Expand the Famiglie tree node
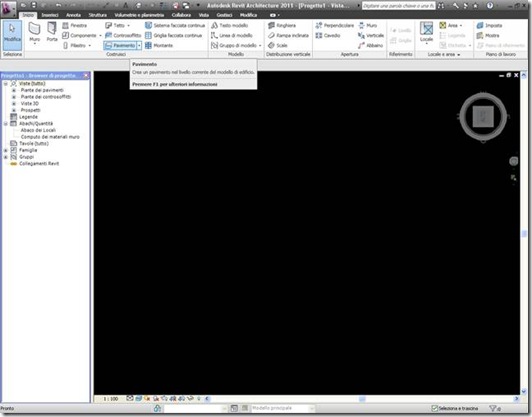532x417 pixels. click(x=6, y=150)
